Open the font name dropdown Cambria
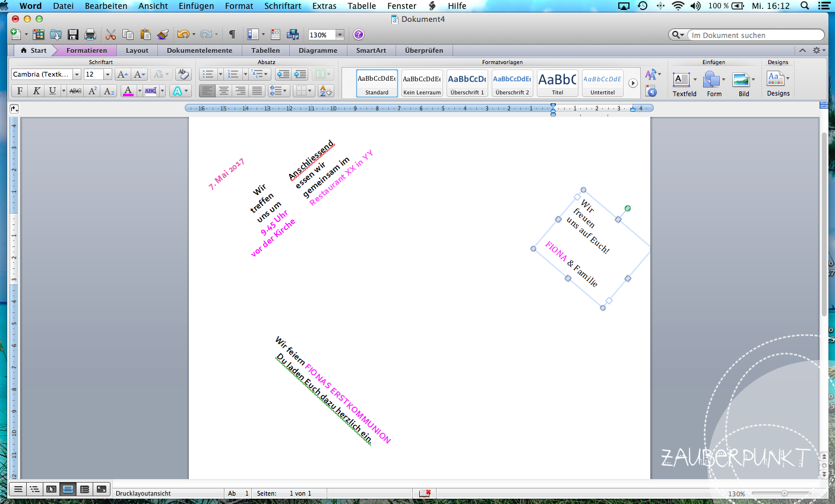 pos(77,74)
